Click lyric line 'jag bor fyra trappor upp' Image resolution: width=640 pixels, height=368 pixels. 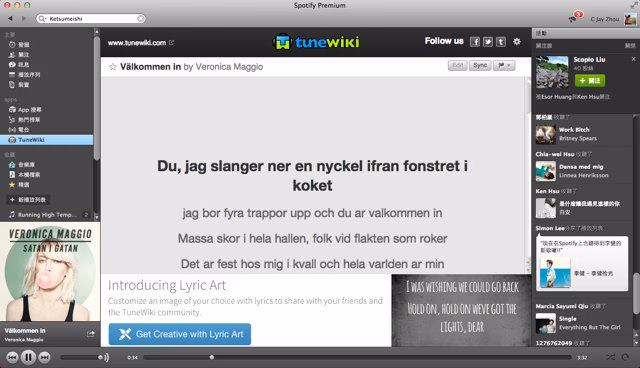(x=312, y=213)
